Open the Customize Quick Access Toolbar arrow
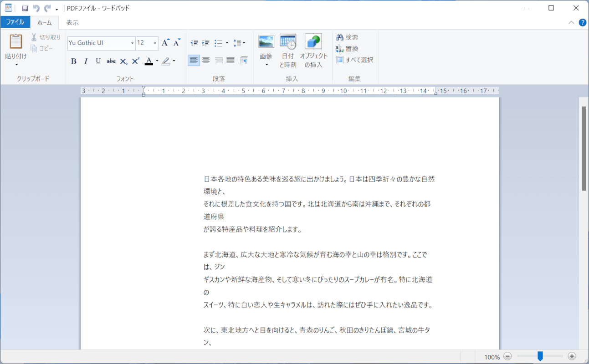 click(x=57, y=9)
